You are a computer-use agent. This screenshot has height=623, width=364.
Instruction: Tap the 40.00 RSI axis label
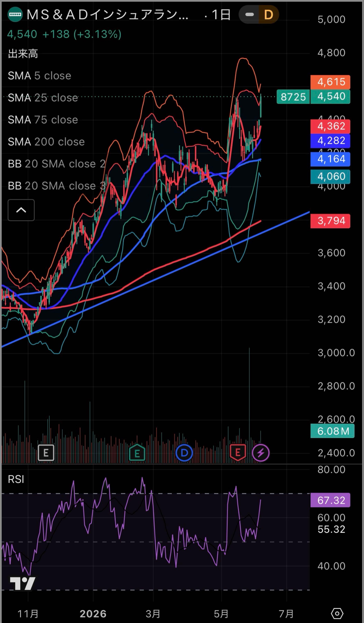click(331, 566)
